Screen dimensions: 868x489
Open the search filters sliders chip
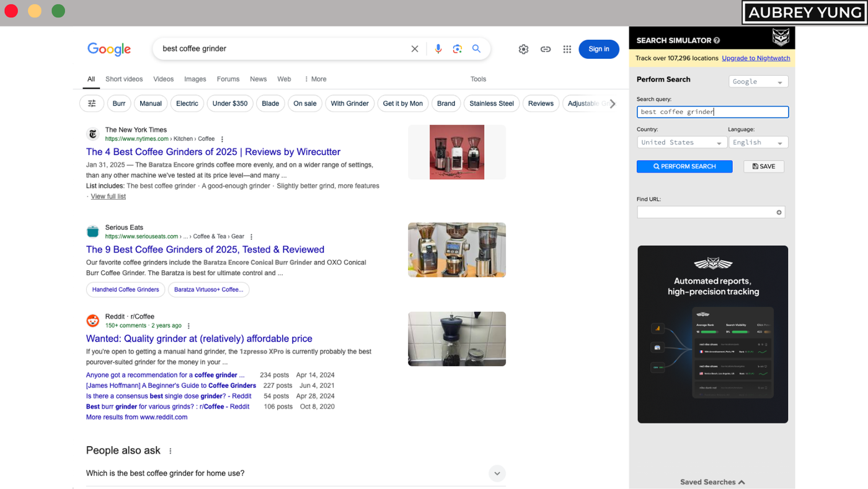(x=91, y=104)
